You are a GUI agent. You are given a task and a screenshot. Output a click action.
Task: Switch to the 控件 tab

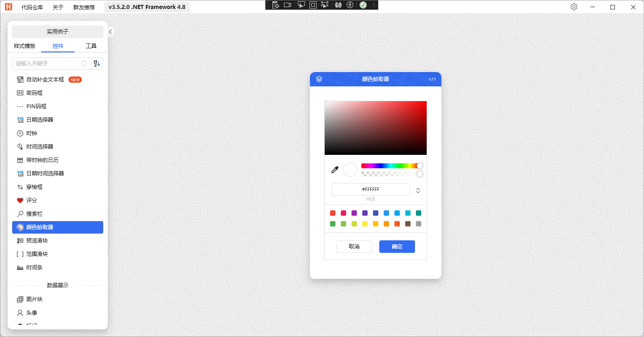click(58, 46)
